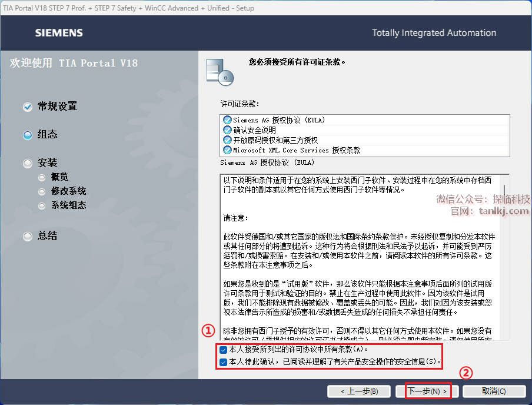Go to next step with 下一步(N)
The width and height of the screenshot is (532, 405).
coord(427,391)
